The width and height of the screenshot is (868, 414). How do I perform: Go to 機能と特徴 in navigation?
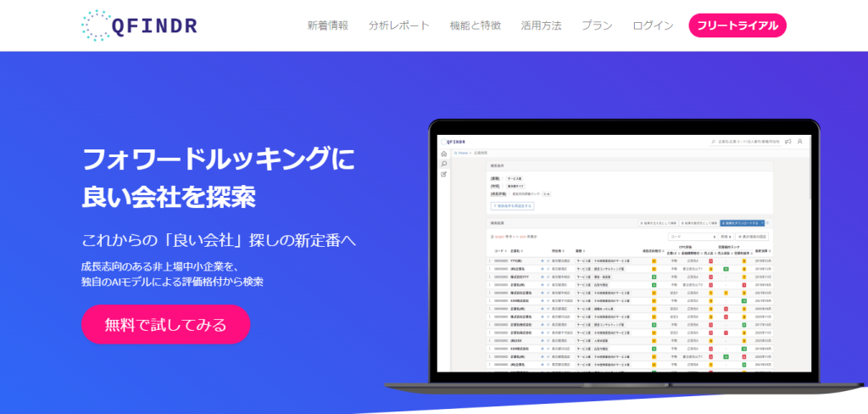[476, 25]
